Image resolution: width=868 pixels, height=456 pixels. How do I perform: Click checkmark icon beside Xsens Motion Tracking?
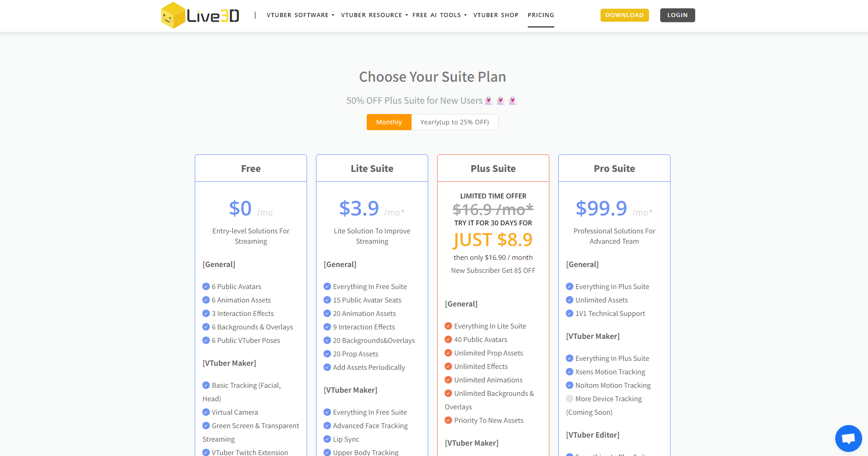pos(570,372)
